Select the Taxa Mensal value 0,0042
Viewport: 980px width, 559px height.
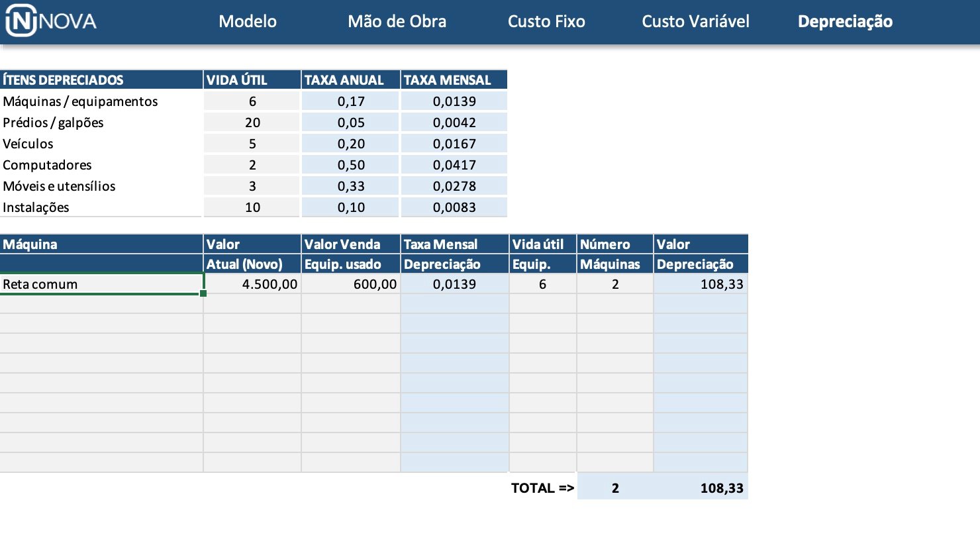[x=454, y=123]
